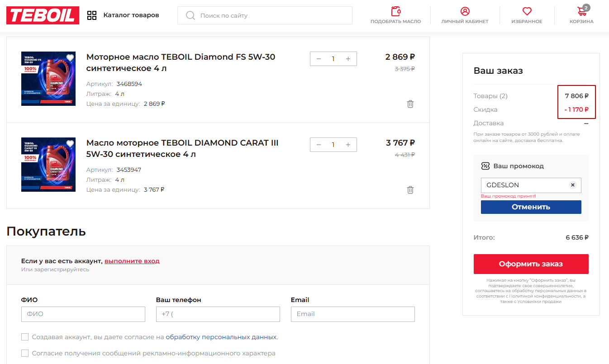Click discount value -1 170 ₽
The width and height of the screenshot is (609, 364).
(x=576, y=109)
